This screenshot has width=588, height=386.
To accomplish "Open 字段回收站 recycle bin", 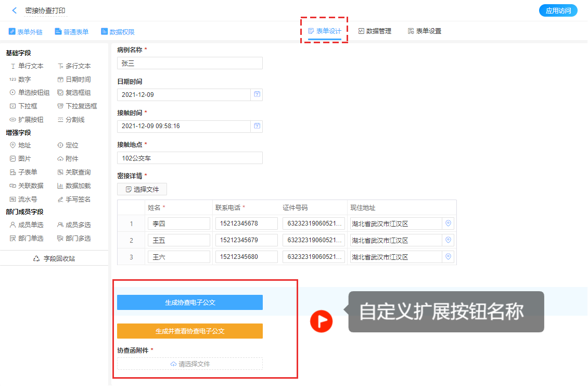I will pos(54,258).
